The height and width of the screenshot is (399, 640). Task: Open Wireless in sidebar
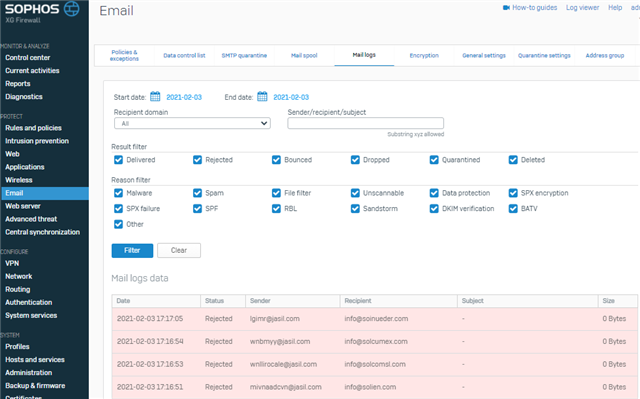19,180
